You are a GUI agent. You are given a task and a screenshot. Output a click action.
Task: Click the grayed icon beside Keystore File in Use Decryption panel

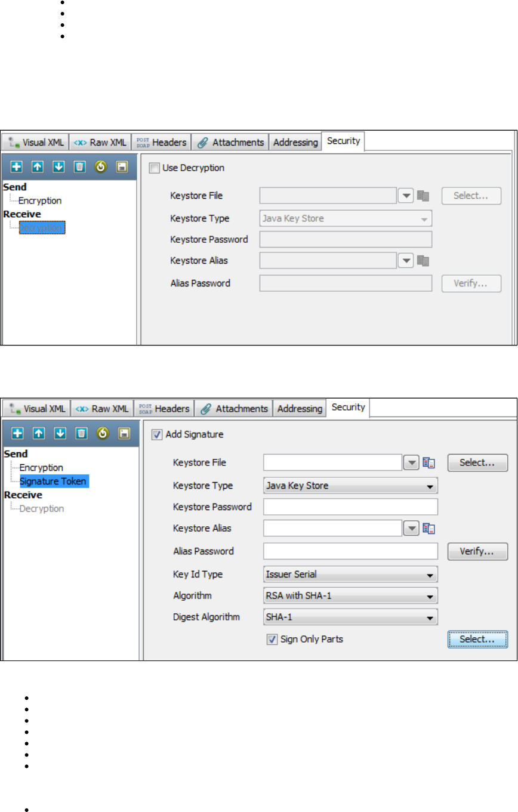(423, 195)
